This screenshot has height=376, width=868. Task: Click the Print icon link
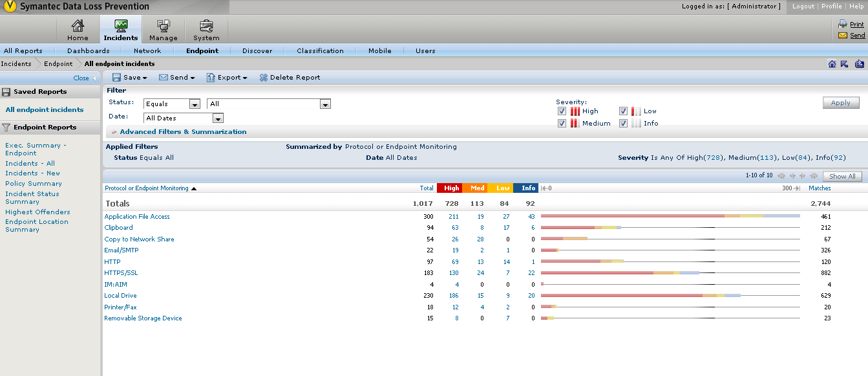pyautogui.click(x=843, y=24)
